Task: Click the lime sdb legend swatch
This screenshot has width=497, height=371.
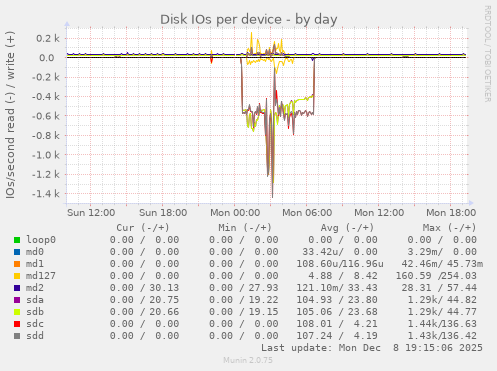Action: (17, 312)
